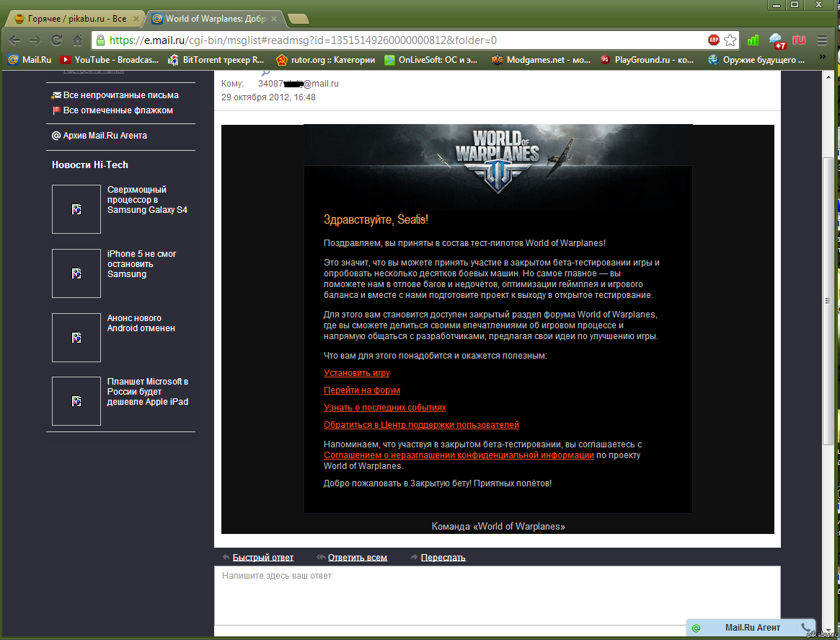This screenshot has height=640, width=840.
Task: Go back with the browser back arrow
Action: pos(15,40)
